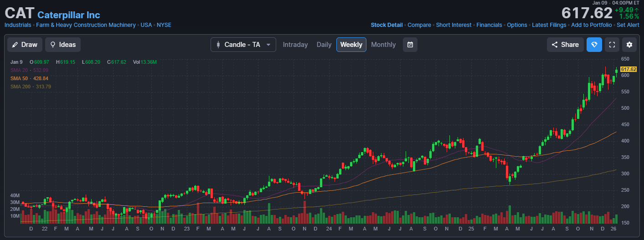Switch to the Monthly timeframe
644x240 pixels.
[383, 45]
